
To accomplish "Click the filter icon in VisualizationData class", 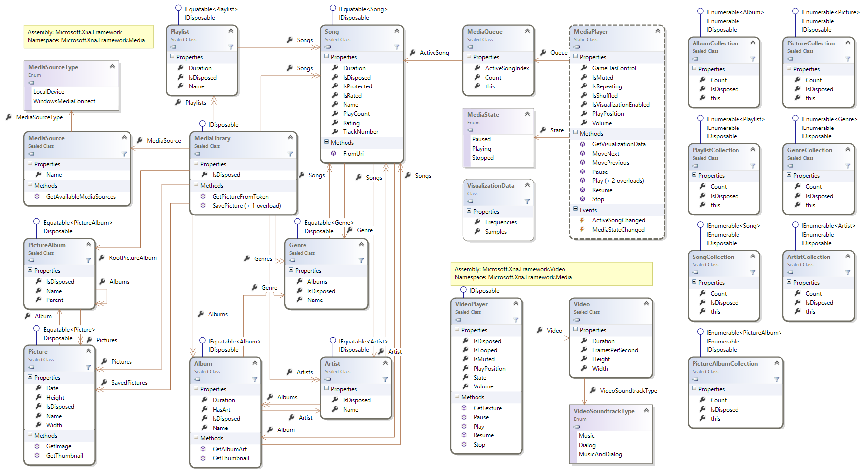I will coord(527,202).
